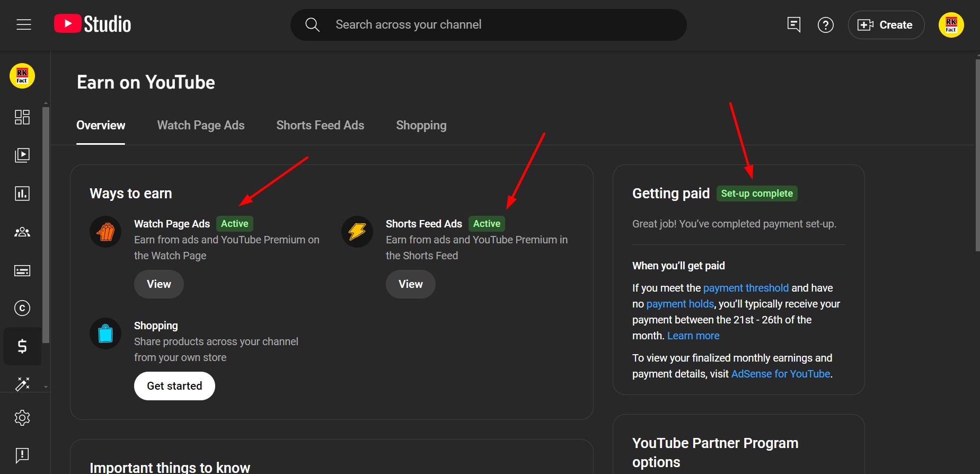
Task: Open the send feedback comment icon in header
Action: tap(793, 24)
